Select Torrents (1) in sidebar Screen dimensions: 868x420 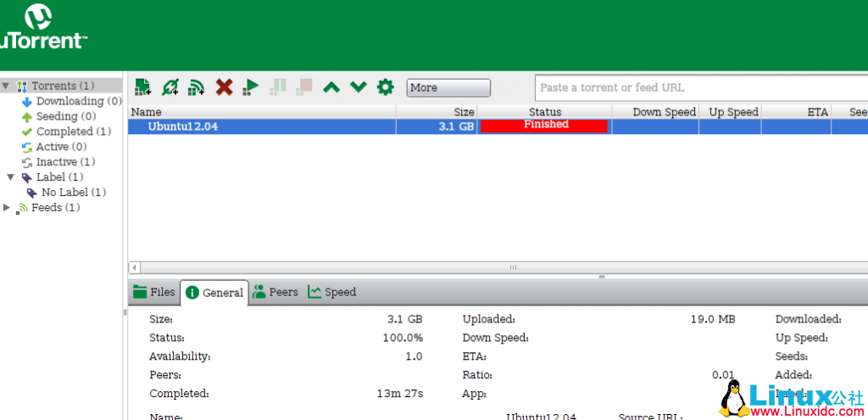[63, 86]
